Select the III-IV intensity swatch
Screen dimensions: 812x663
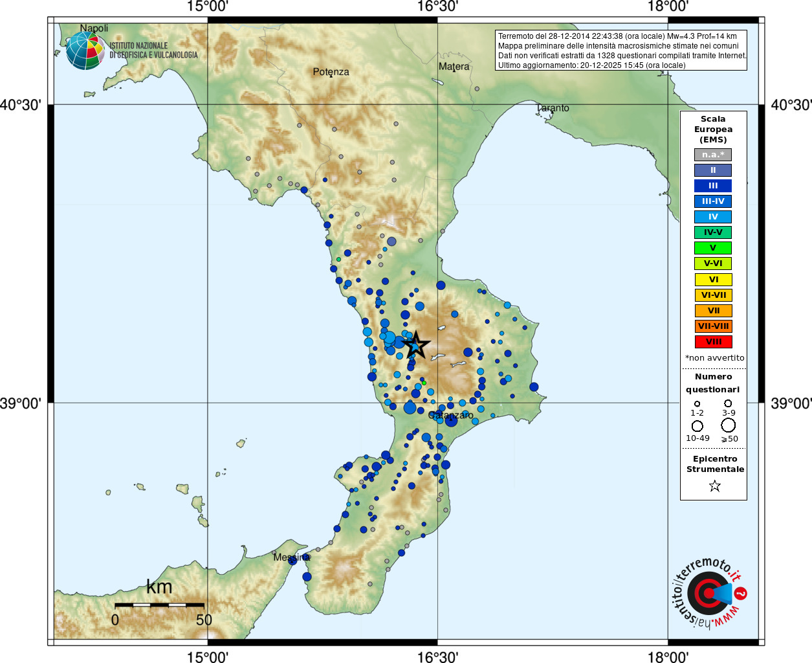(x=713, y=201)
